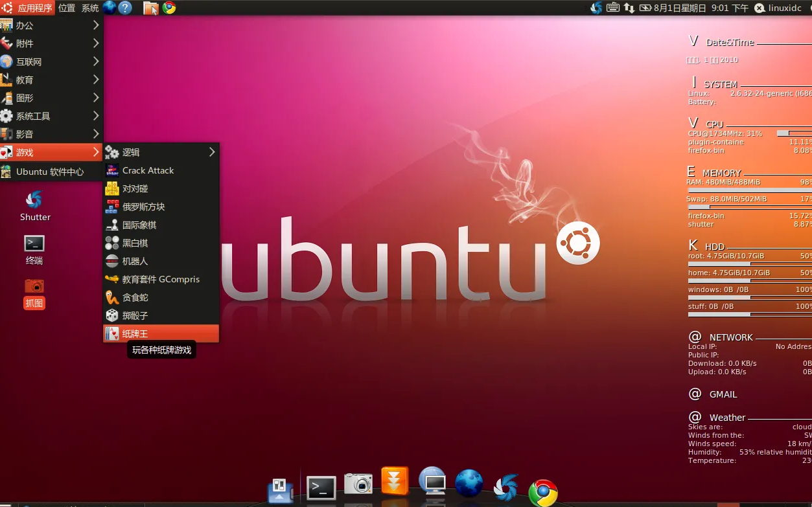
Task: Open the 系统 system menu
Action: point(90,8)
